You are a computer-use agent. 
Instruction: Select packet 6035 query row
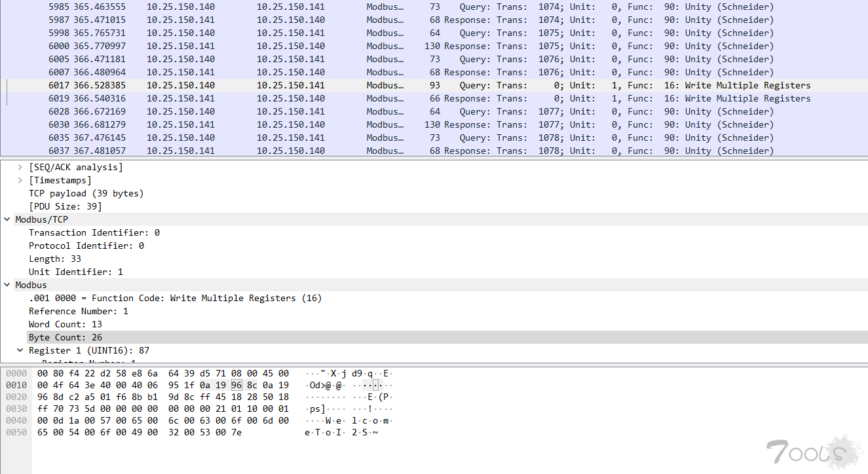point(434,137)
